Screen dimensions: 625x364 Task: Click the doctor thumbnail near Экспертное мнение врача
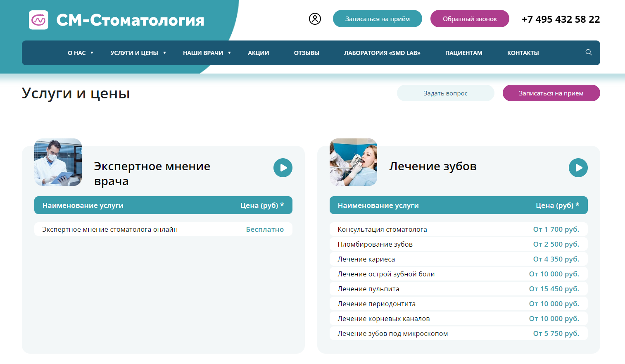58,162
